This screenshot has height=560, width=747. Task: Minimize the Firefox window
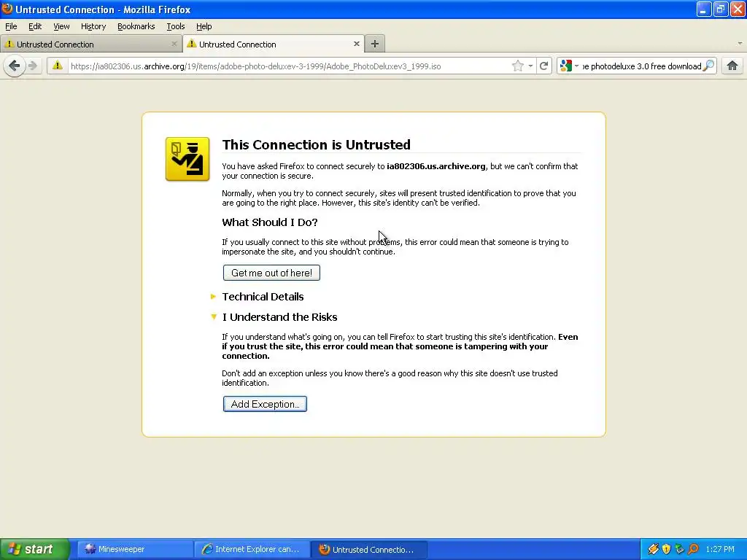coord(703,9)
